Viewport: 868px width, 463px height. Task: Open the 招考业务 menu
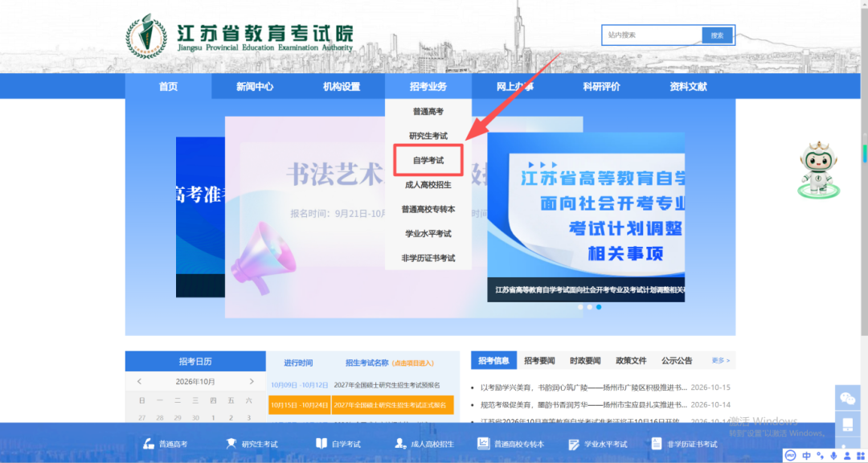click(x=428, y=86)
